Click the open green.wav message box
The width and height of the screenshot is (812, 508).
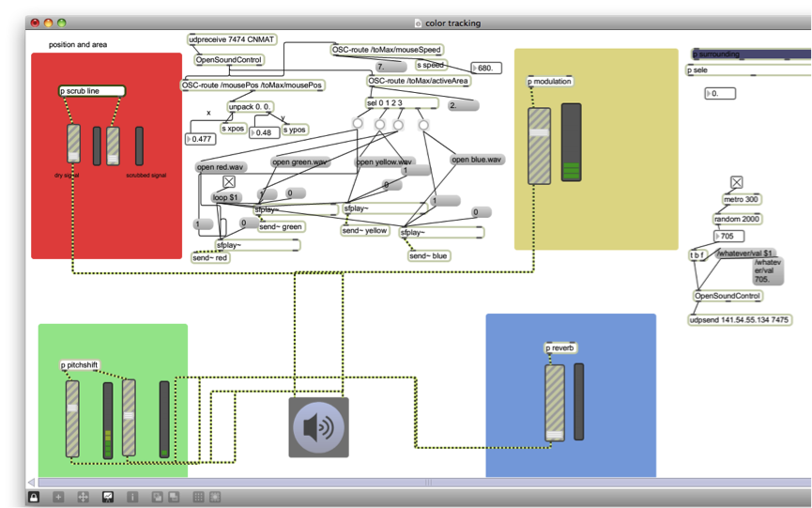[x=300, y=162]
